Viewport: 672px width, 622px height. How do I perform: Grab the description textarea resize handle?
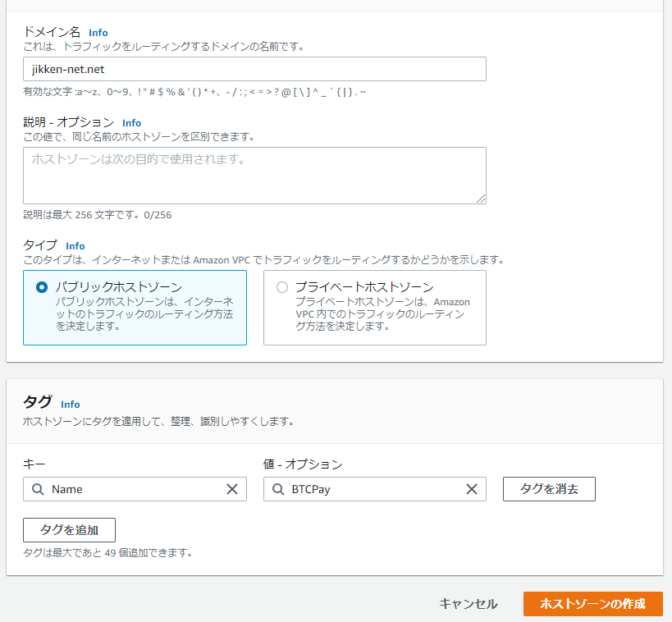[x=481, y=199]
